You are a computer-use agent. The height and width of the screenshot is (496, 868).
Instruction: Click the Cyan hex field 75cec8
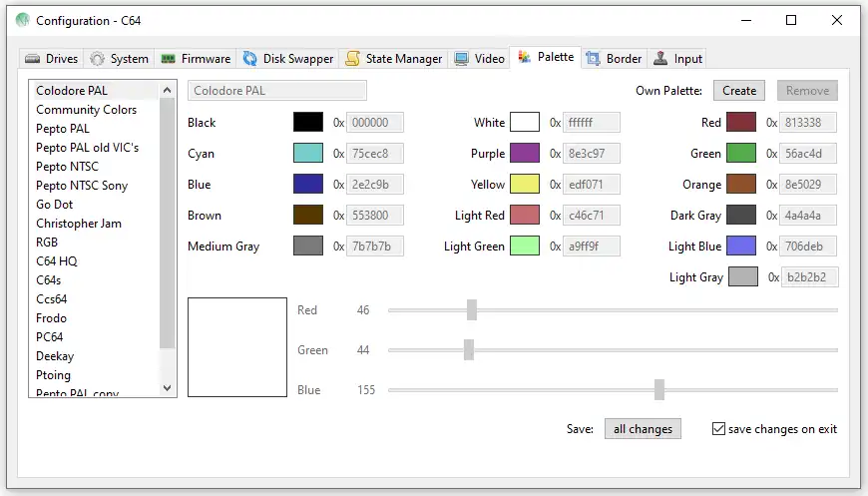(375, 154)
